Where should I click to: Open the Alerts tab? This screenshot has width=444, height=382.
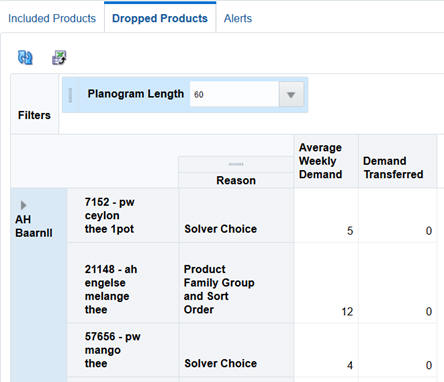point(238,18)
